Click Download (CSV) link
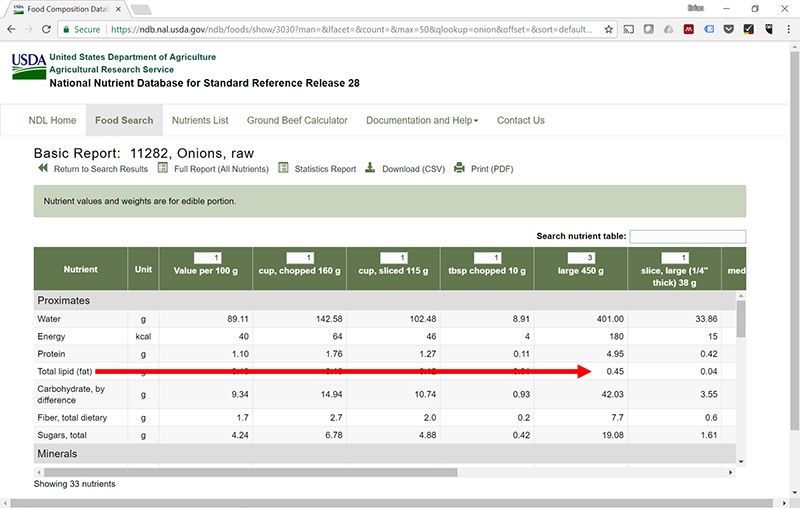The width and height of the screenshot is (800, 508). tap(413, 169)
